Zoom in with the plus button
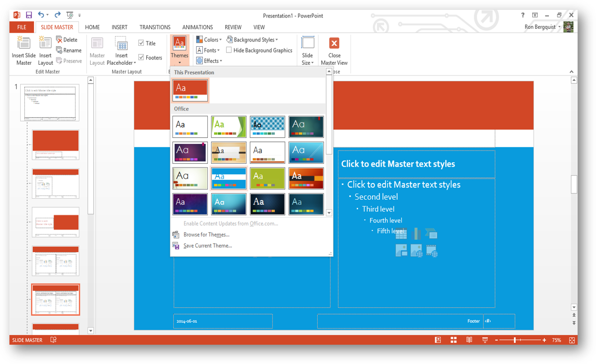This screenshot has height=364, width=596. coord(544,340)
